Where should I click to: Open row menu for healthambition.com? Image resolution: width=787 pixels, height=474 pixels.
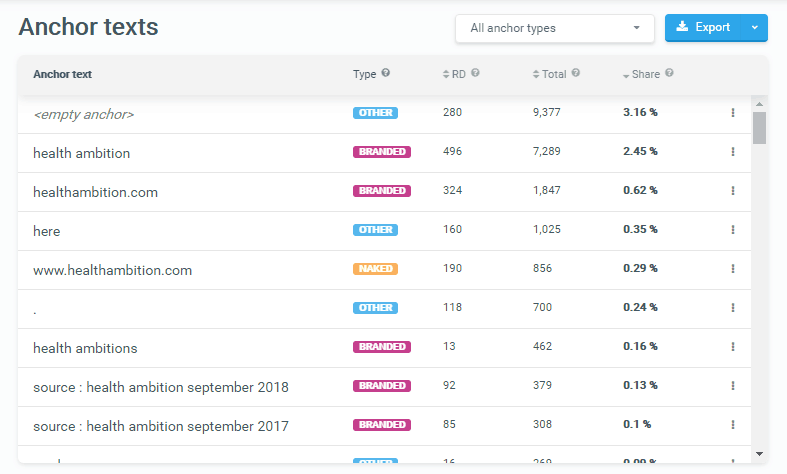(732, 191)
